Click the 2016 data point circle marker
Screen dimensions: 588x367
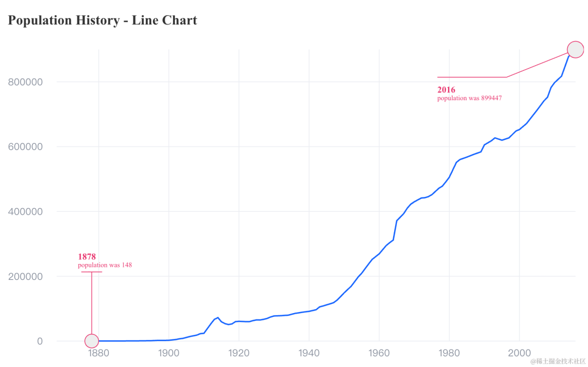tap(575, 50)
